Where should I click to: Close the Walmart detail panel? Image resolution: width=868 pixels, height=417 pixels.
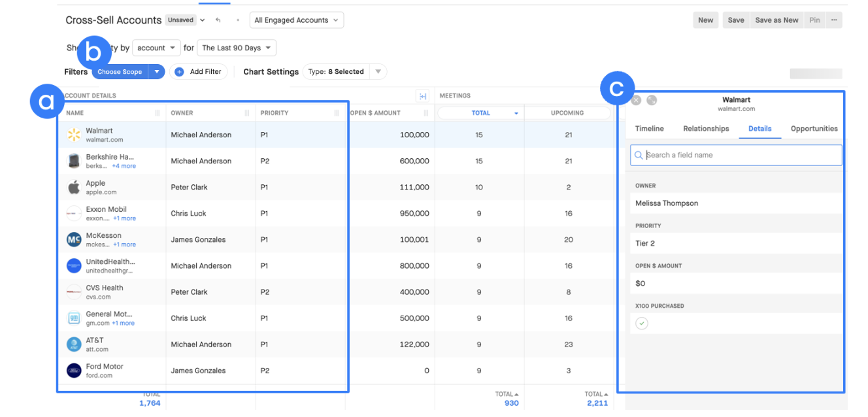click(636, 100)
